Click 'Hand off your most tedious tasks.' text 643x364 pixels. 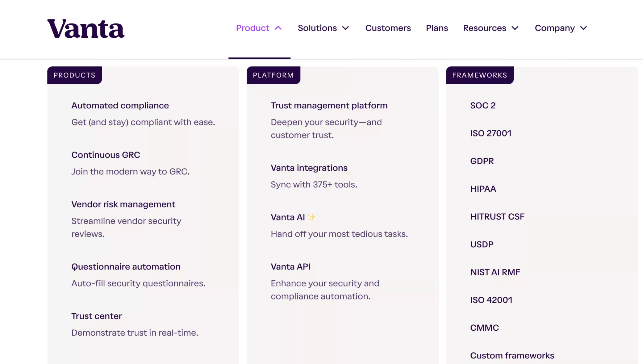point(339,234)
